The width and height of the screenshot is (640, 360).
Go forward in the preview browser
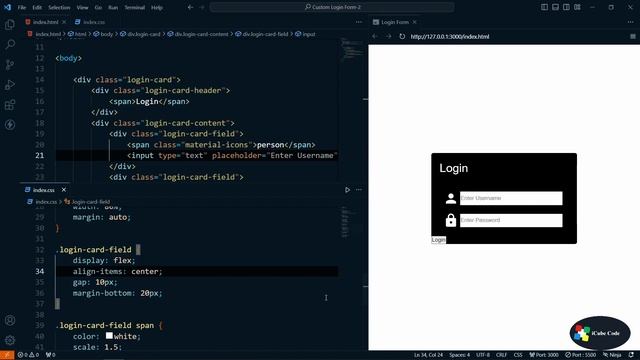[x=388, y=36]
